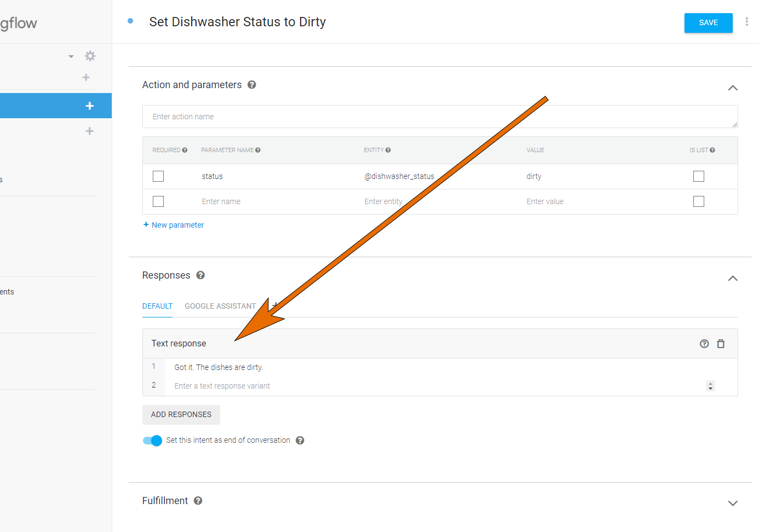Click help icon beside Fulfillment heading
This screenshot has height=532, width=759.
tap(198, 501)
